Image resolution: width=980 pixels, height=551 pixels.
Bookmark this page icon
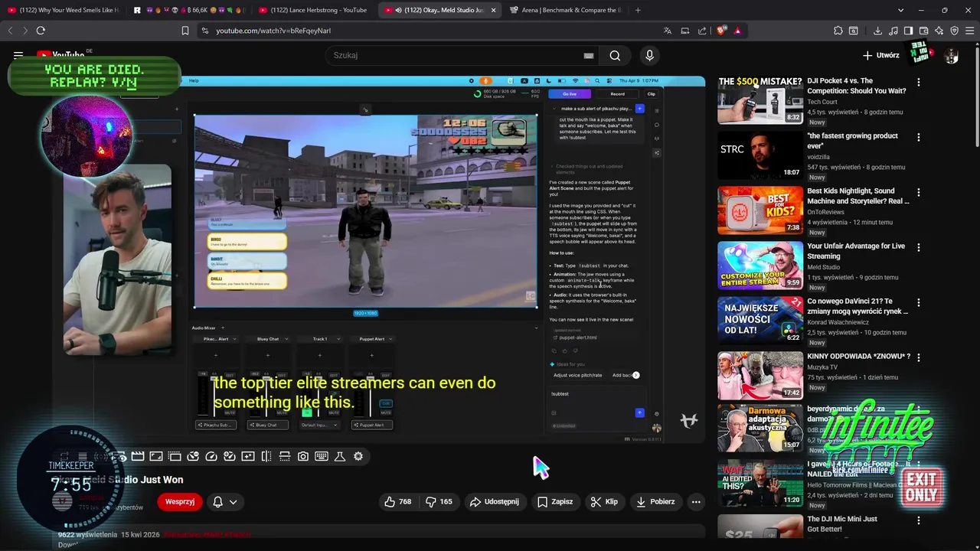(185, 31)
